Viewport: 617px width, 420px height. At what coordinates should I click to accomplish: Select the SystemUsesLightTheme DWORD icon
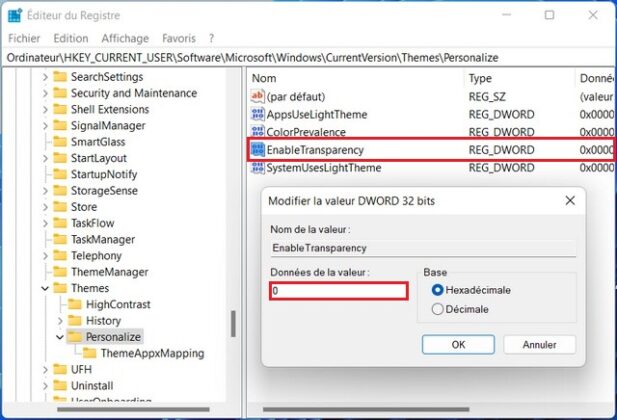258,168
